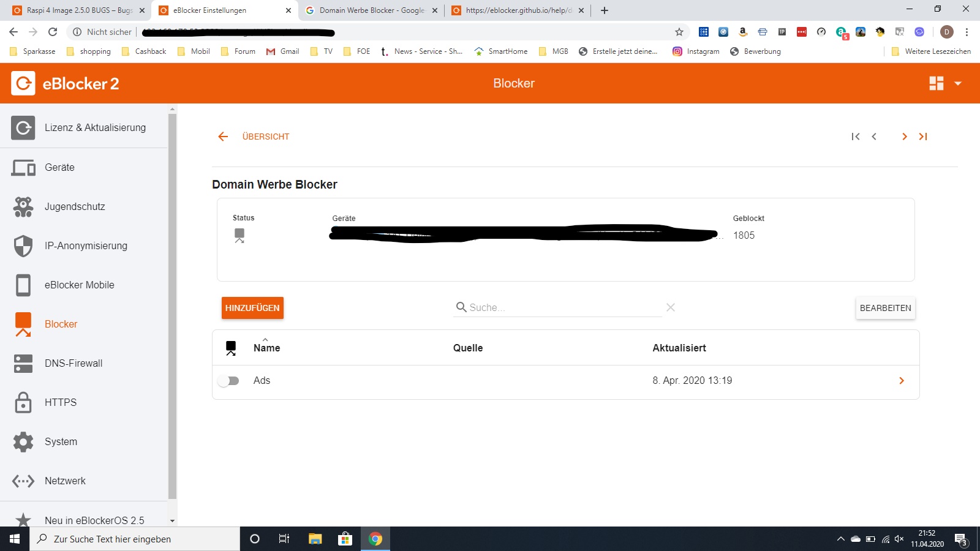
Task: Click the Neu in eBlockerOS star icon
Action: (23, 520)
